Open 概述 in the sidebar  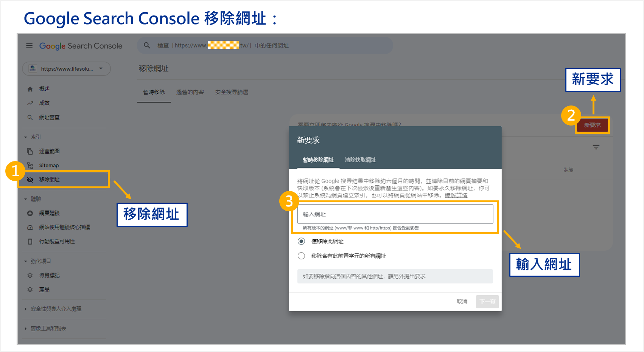point(45,89)
